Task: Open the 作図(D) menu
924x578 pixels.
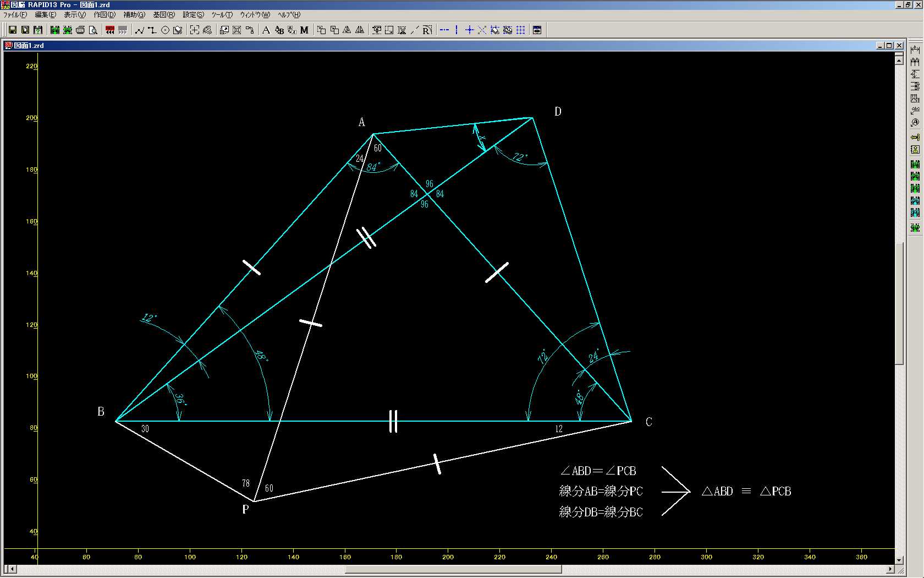Action: tap(105, 15)
